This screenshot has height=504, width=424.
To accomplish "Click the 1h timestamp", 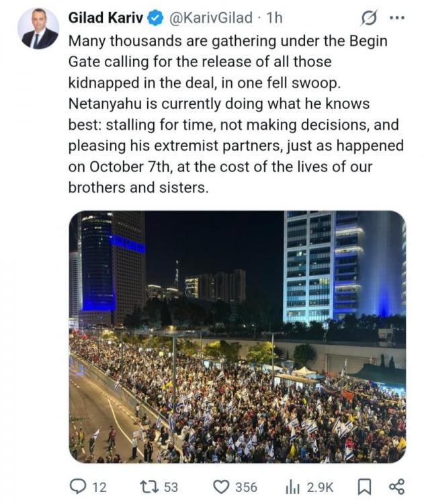I will tap(274, 17).
